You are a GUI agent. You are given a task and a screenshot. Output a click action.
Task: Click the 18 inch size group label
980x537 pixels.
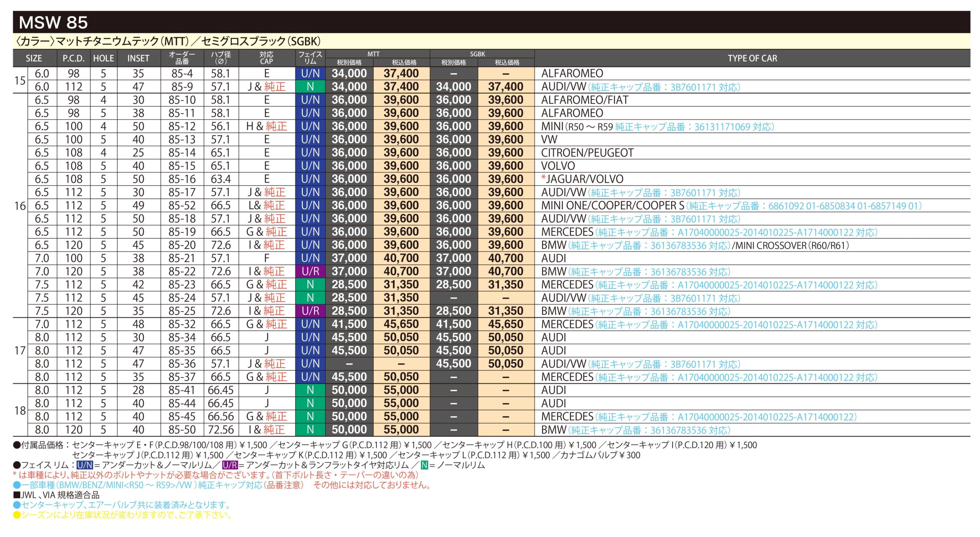[20, 410]
